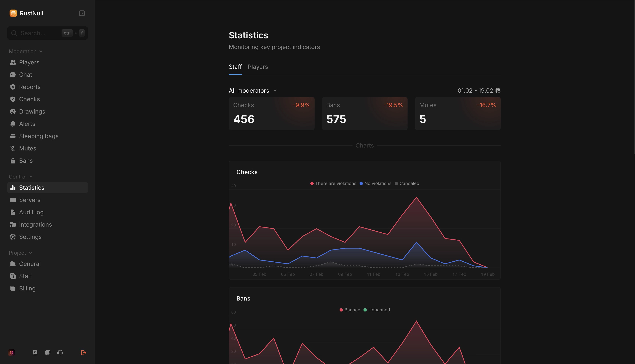This screenshot has height=364, width=635.
Task: Toggle the 'No violations' chart series
Action: pos(375,183)
